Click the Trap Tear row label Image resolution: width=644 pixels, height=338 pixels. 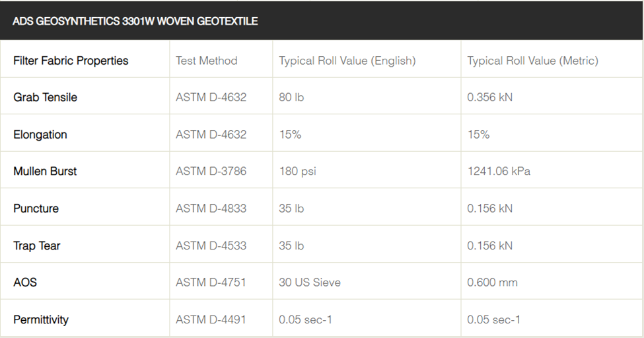click(x=37, y=246)
